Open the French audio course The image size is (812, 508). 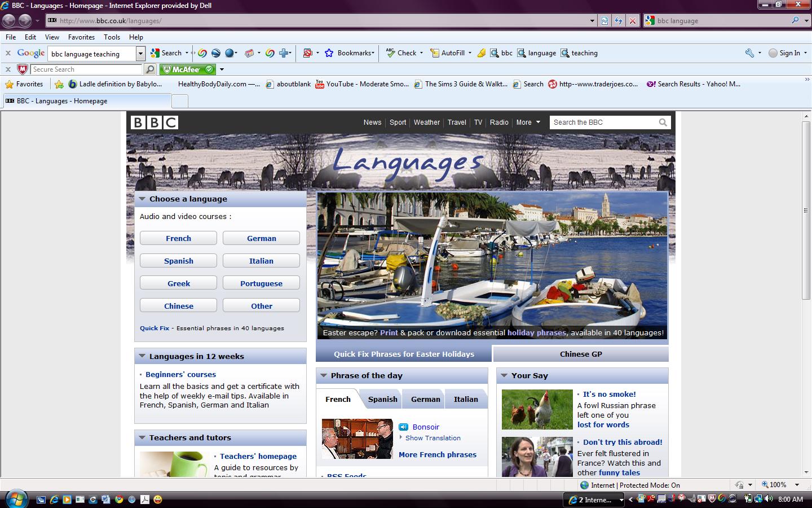tap(178, 238)
